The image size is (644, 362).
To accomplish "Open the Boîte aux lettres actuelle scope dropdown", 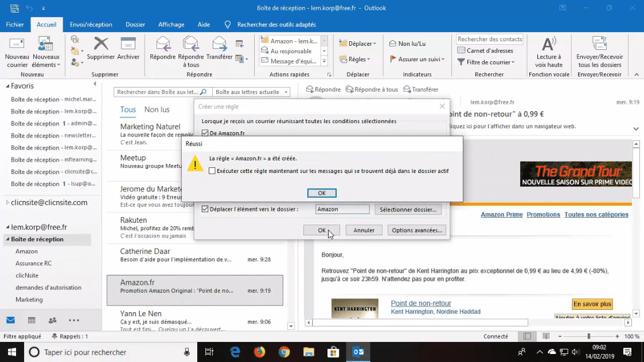I will tap(251, 92).
